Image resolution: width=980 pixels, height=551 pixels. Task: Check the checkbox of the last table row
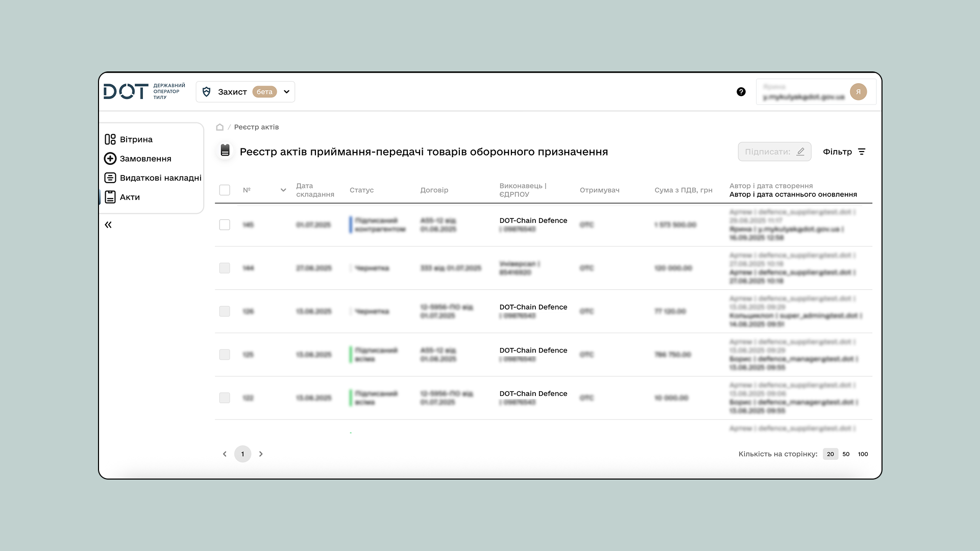[x=225, y=397]
